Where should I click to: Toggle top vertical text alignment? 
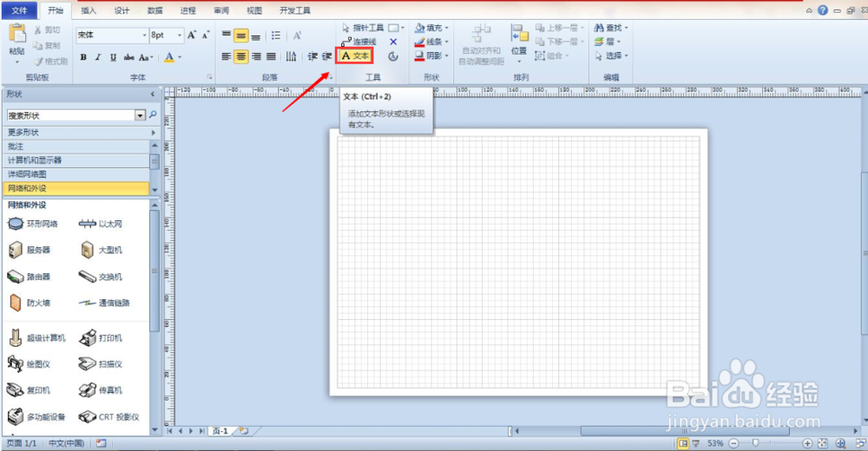[227, 36]
